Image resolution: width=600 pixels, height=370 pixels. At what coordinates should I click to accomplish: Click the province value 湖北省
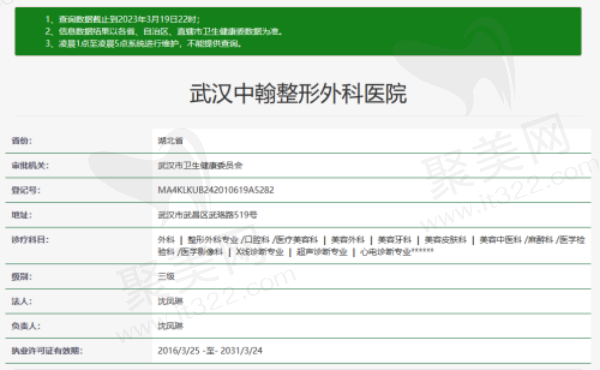(170, 141)
